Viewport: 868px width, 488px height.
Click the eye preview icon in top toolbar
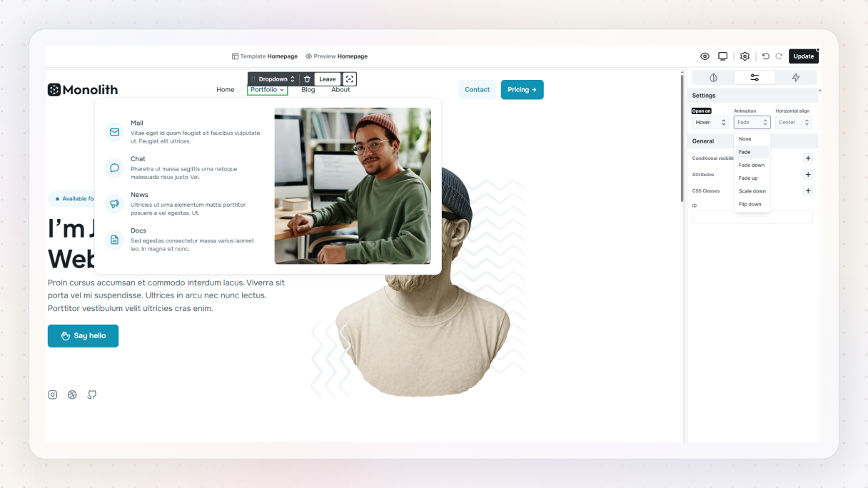[x=705, y=56]
